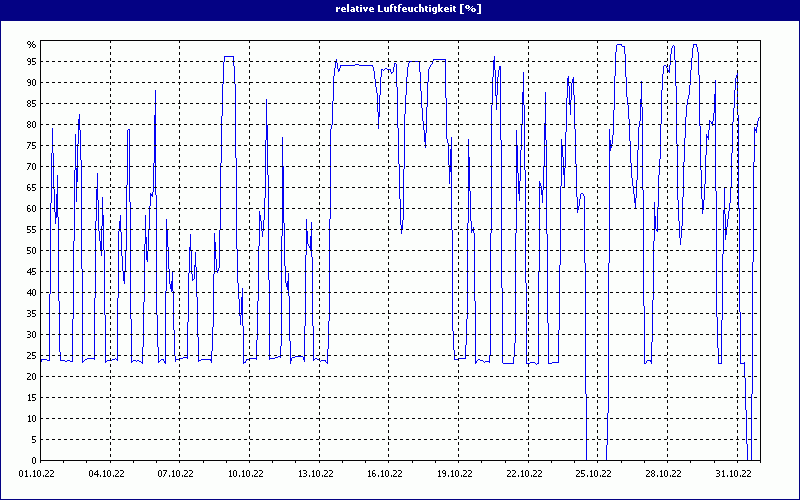Click the chart title 'relative Luftfeuchtigkeit [%]'
Viewport: 800px width, 500px height.
click(x=400, y=8)
